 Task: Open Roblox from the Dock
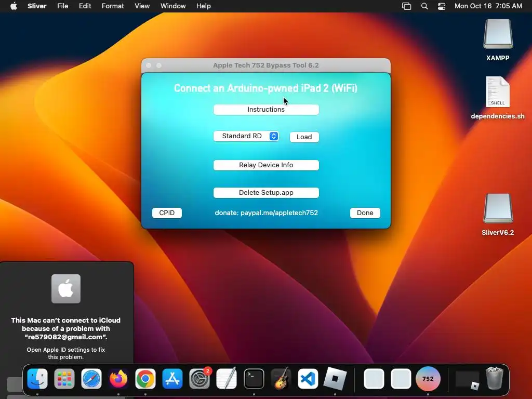click(335, 379)
